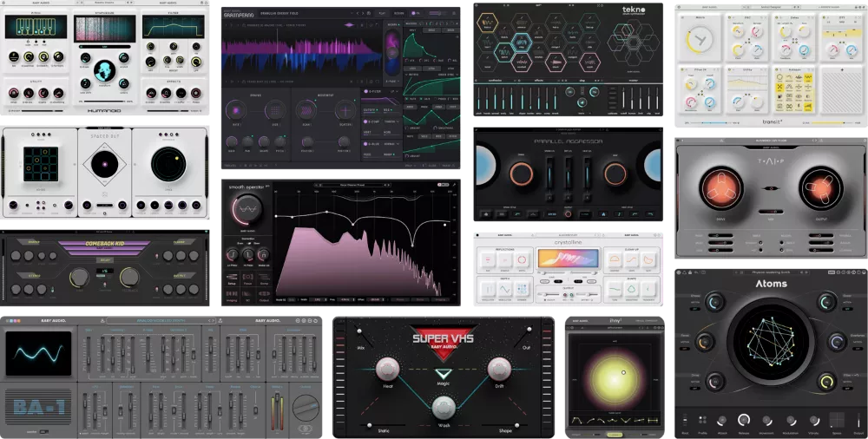Click the Magic triangle in Super VHS
The height and width of the screenshot is (439, 868).
tap(443, 374)
